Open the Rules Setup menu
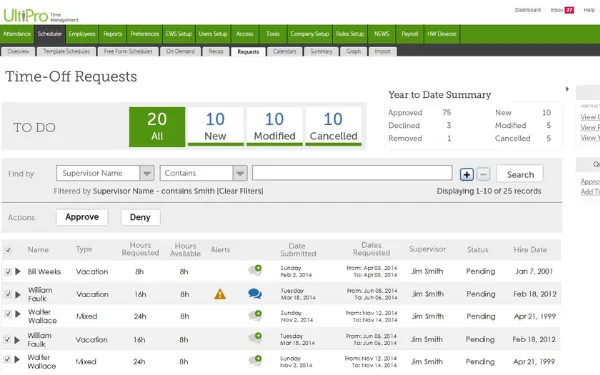Screen dimensions: 600x375 point(350,34)
